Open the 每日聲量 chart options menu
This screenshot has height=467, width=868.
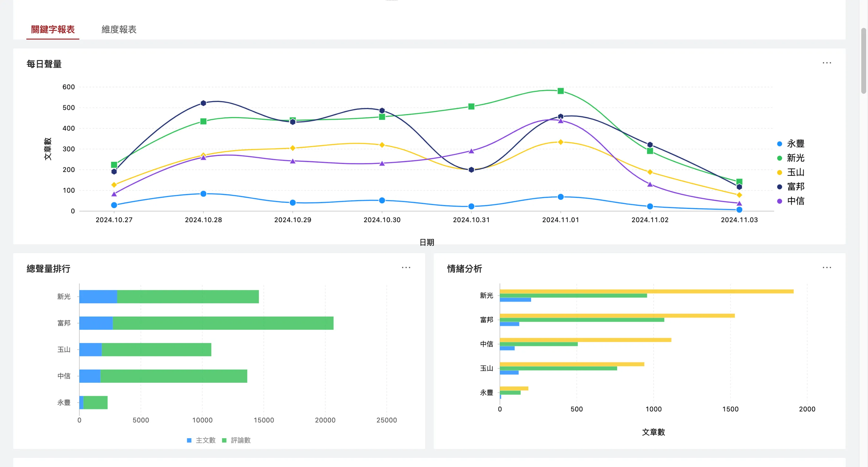(x=827, y=63)
